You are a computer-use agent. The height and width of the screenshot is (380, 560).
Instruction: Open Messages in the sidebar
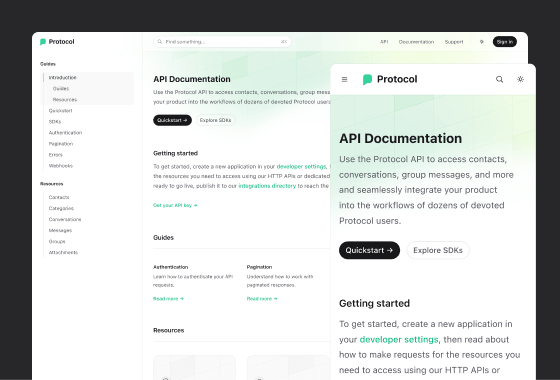click(60, 230)
